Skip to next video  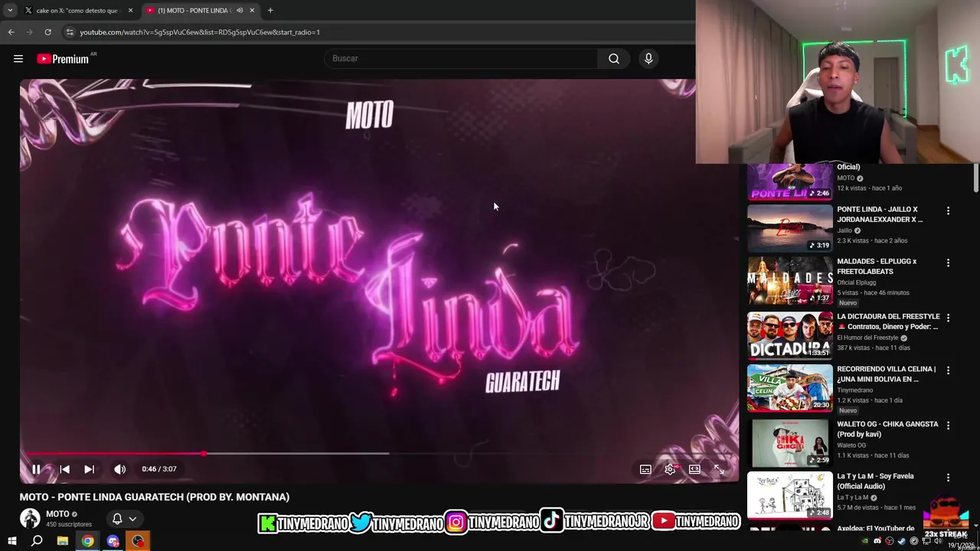tap(89, 469)
